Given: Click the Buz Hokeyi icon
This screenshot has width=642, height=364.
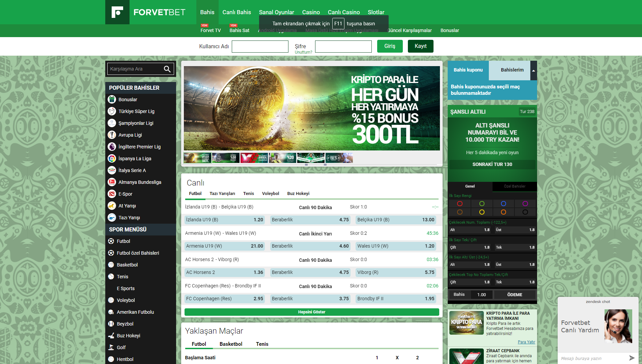Looking at the screenshot, I should pyautogui.click(x=111, y=336).
